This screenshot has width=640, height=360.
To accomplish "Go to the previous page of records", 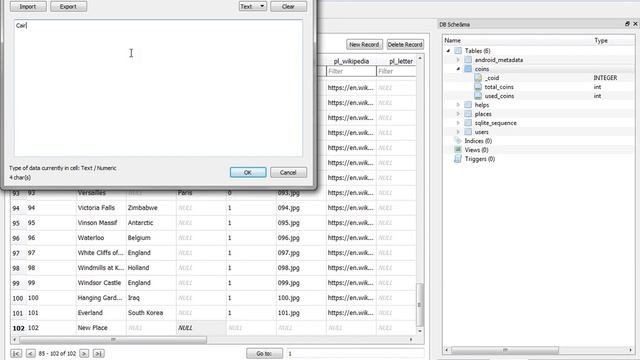I will (31, 353).
